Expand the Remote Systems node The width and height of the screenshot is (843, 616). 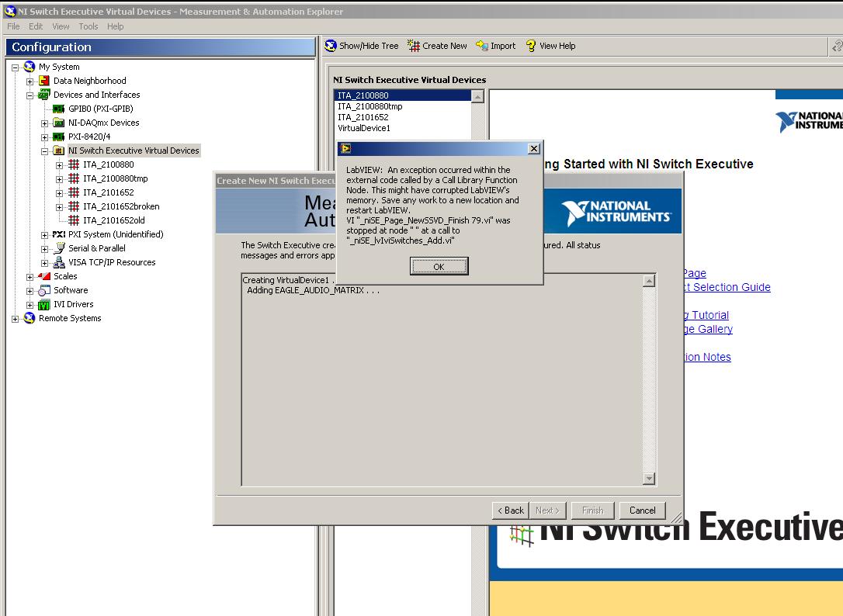click(x=15, y=319)
